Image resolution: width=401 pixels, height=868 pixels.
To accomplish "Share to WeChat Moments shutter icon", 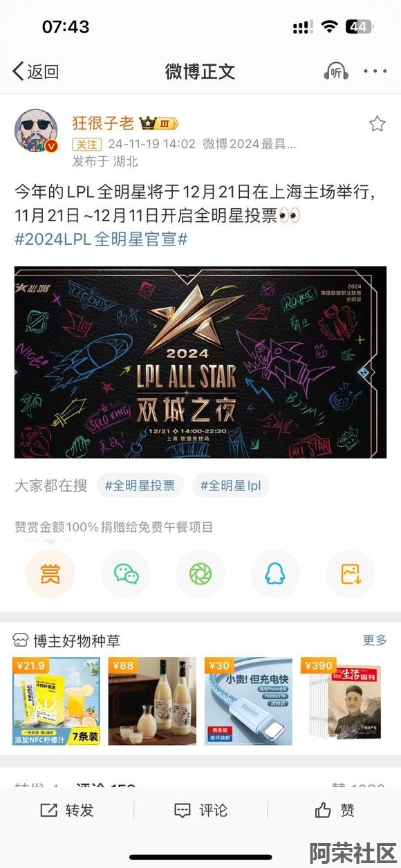I will (x=200, y=574).
